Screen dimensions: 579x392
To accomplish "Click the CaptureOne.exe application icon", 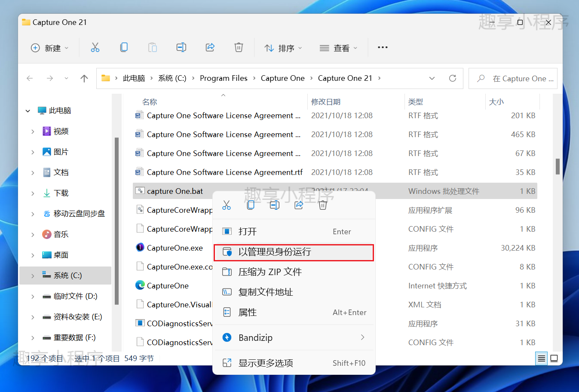I will (140, 248).
